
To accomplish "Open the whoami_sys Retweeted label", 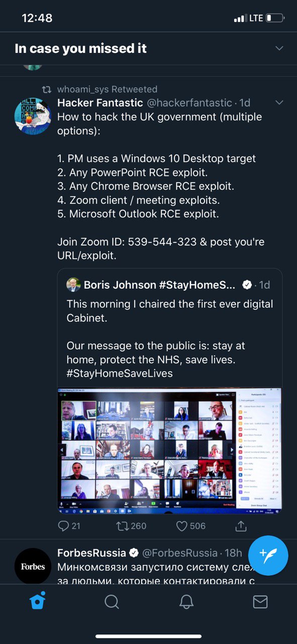I will click(107, 89).
